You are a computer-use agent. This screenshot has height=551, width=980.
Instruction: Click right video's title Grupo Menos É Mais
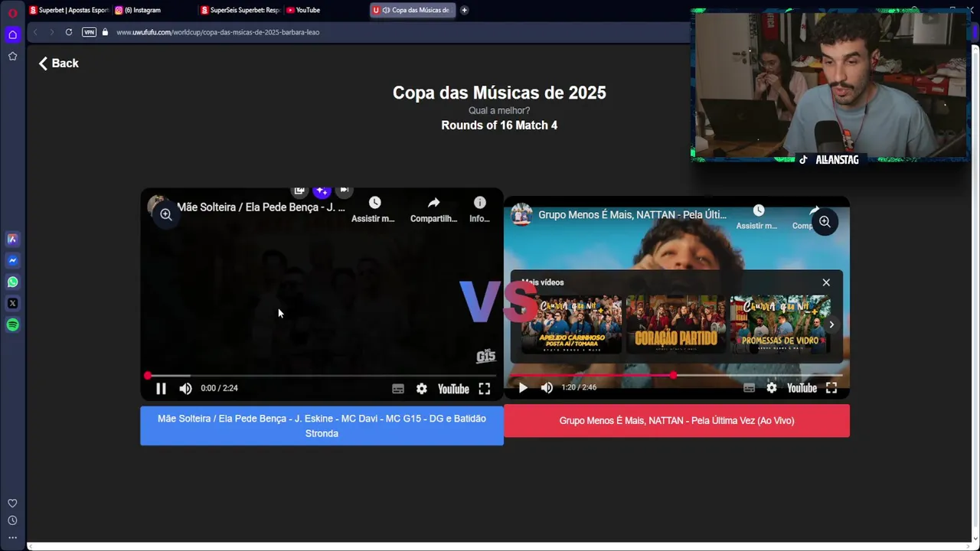pos(632,215)
